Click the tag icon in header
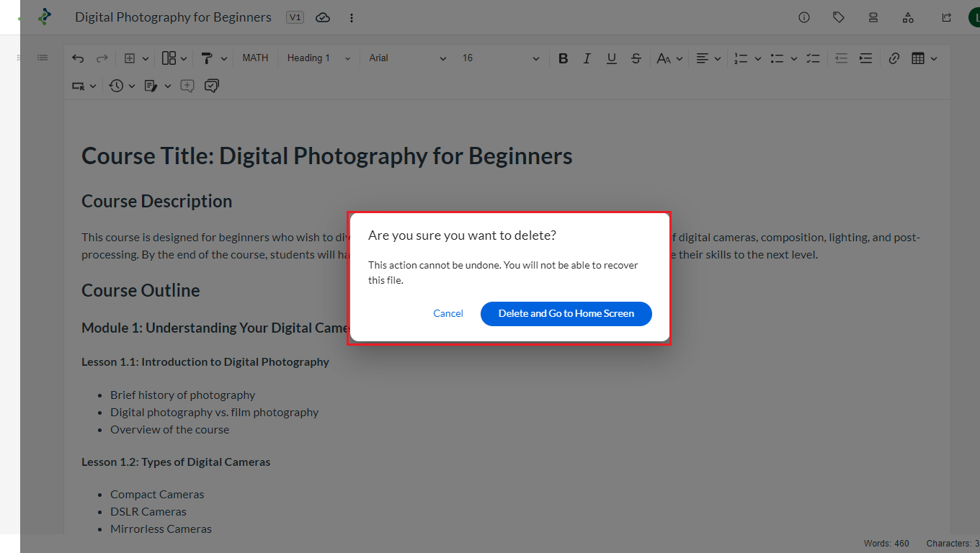The image size is (980, 553). click(x=839, y=17)
